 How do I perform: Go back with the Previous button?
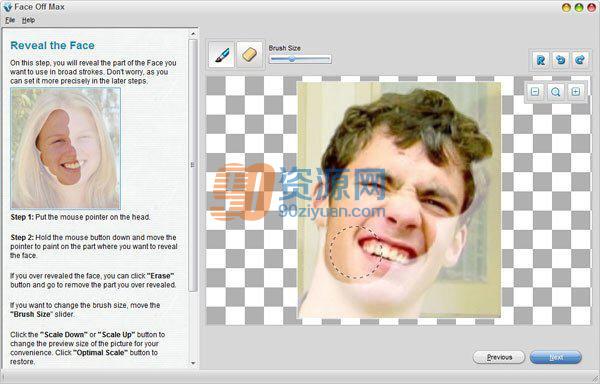[x=499, y=357]
